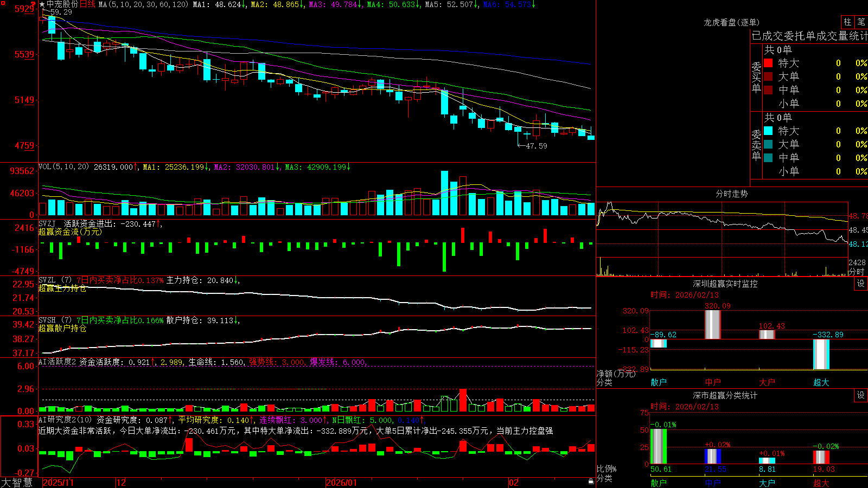Open the VOL(5,10,20) indicator label
This screenshot has height=488, width=868.
64,167
